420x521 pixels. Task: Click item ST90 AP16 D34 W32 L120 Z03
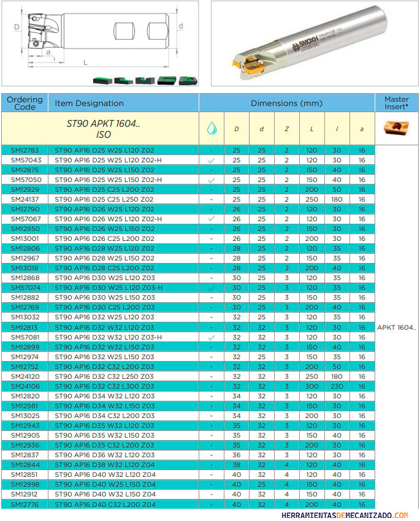(105, 396)
